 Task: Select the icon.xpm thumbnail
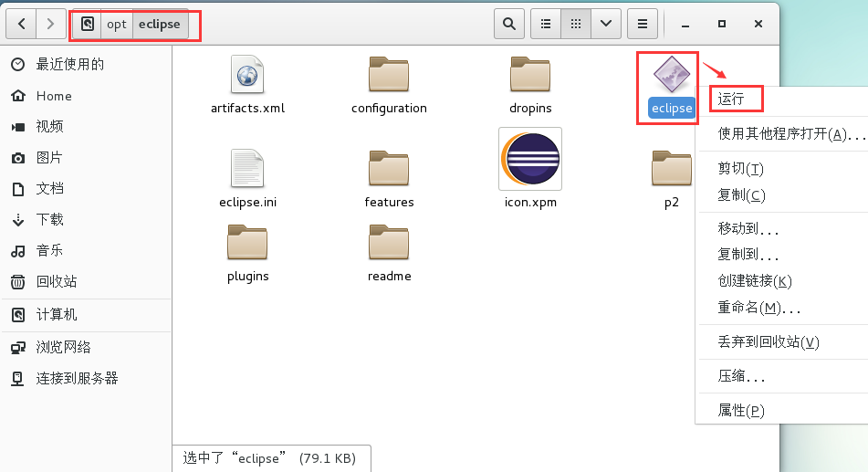click(530, 159)
